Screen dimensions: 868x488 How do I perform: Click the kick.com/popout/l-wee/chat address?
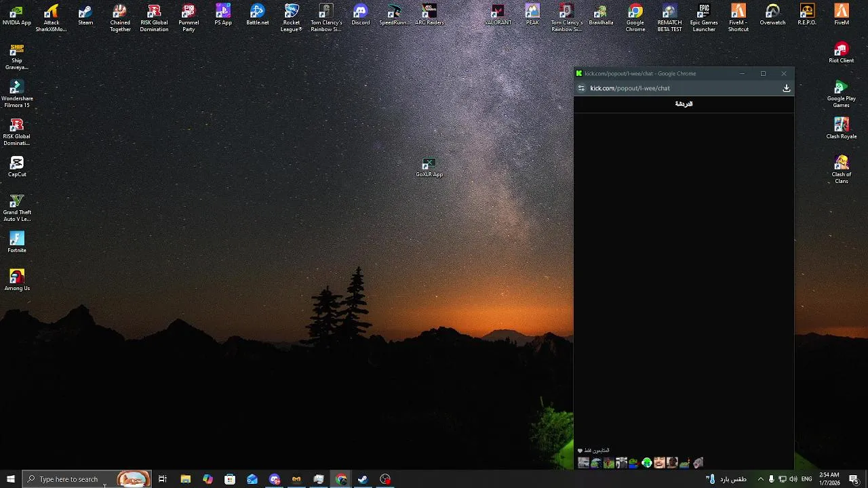pos(630,88)
